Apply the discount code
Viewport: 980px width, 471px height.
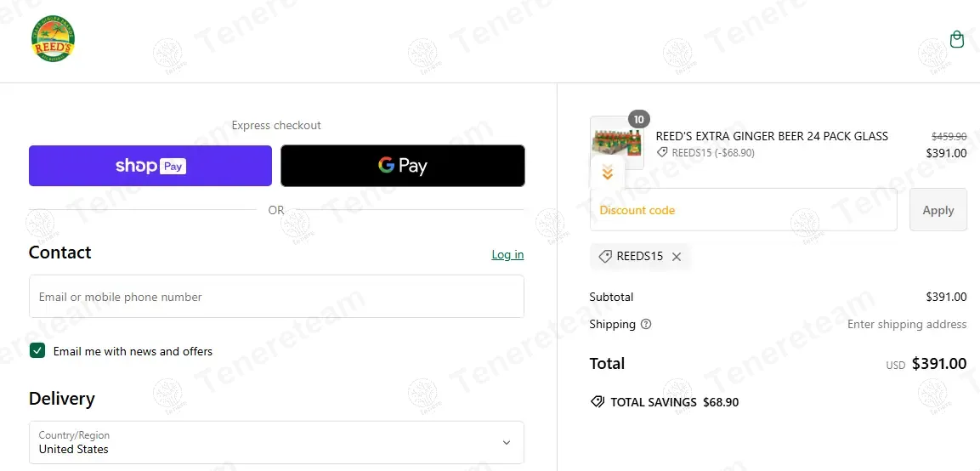(x=938, y=210)
